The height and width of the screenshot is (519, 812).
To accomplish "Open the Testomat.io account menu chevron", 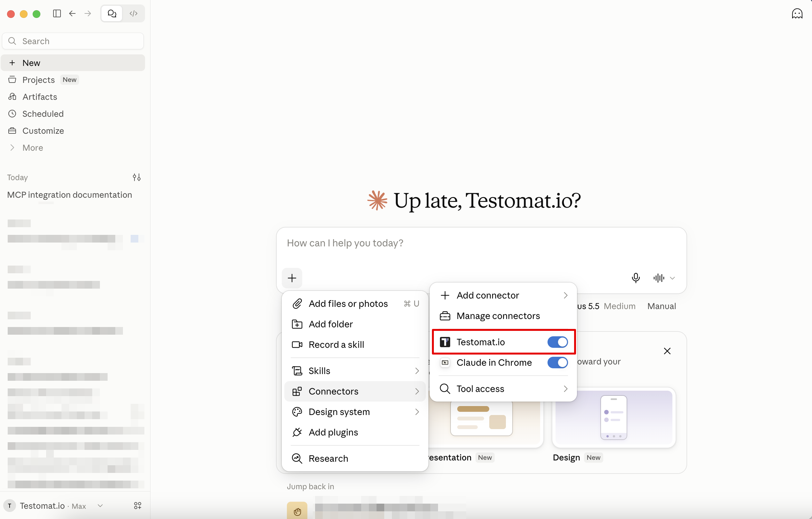I will pos(100,506).
